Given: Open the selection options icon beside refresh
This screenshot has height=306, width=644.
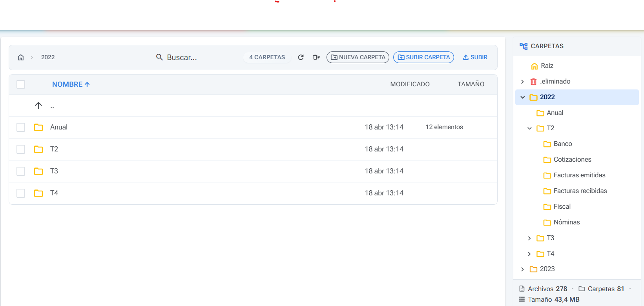Looking at the screenshot, I should 316,57.
